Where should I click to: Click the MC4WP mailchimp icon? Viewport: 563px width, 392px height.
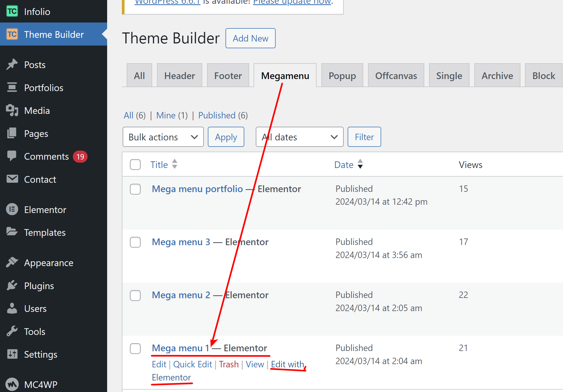12,384
